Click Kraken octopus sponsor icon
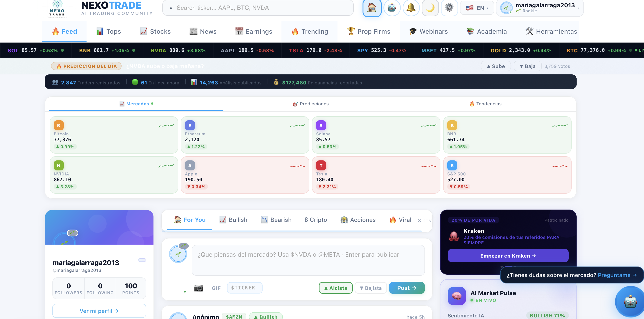Image resolution: width=644 pixels, height=319 pixels. click(453, 236)
